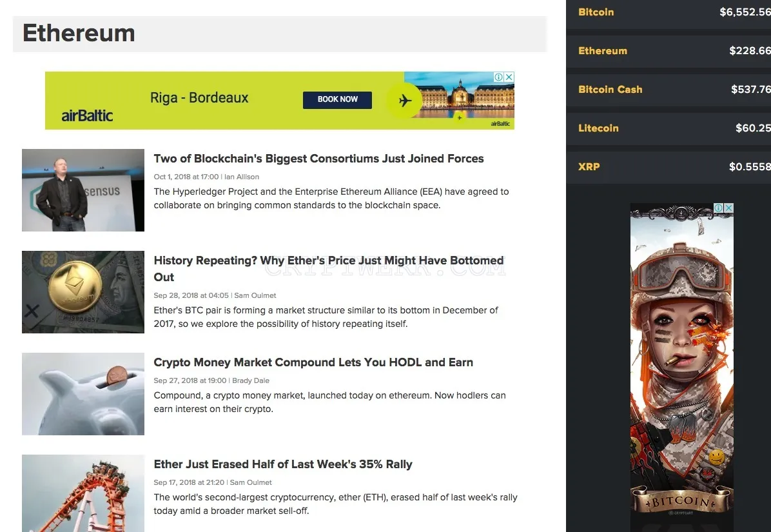This screenshot has width=771, height=532.
Task: Open Ether Just Erased Half rally article
Action: 283,464
